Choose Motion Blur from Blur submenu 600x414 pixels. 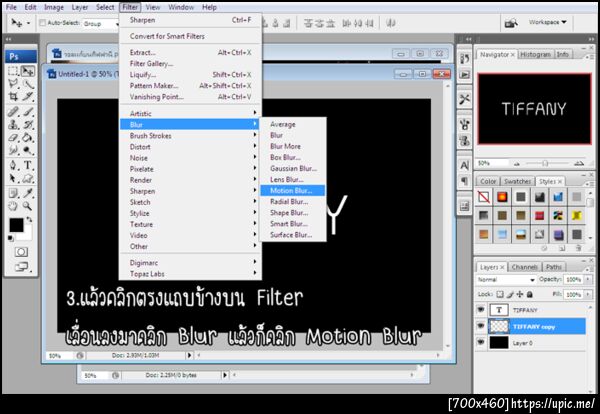pos(293,191)
